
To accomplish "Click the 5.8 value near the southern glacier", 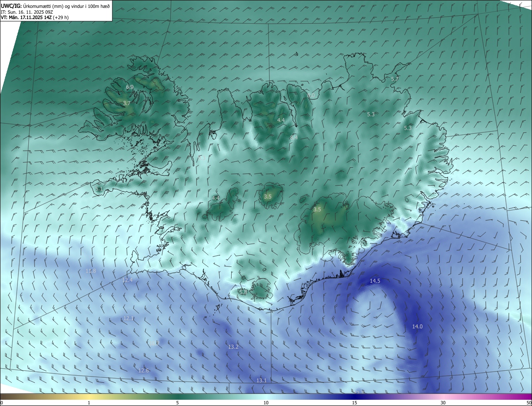I will [243, 292].
